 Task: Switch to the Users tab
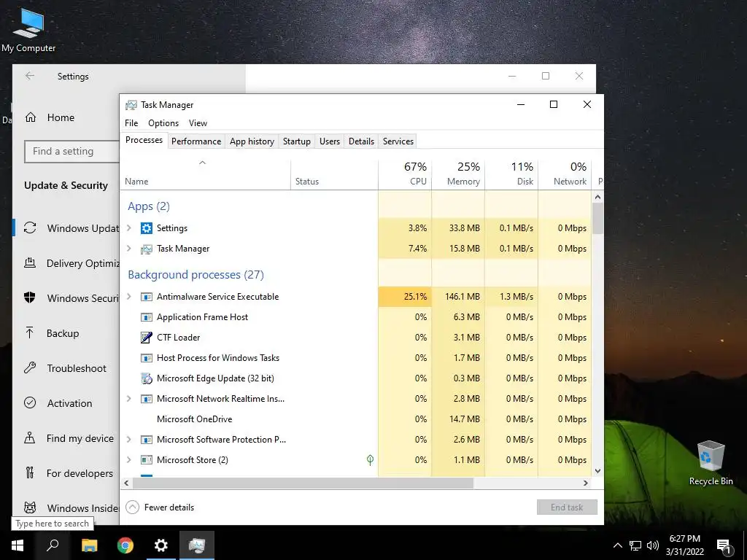tap(330, 141)
